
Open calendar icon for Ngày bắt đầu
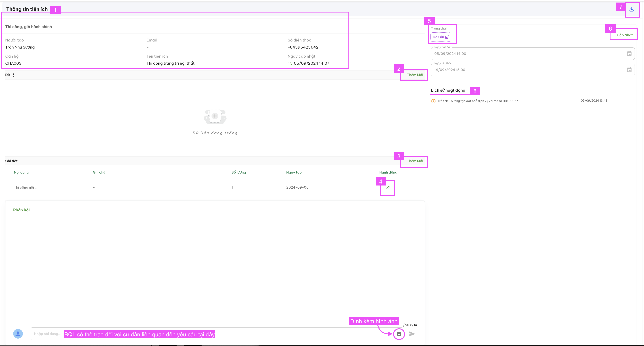[x=629, y=53]
